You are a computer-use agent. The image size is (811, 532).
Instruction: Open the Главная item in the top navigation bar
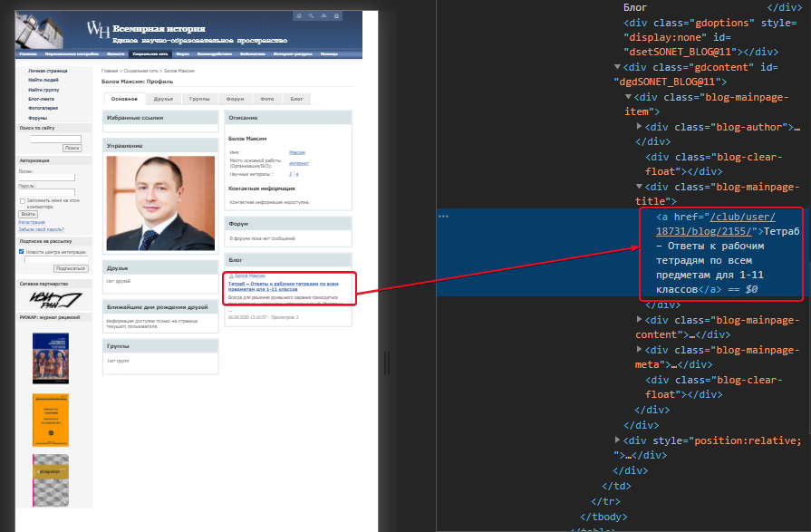(28, 53)
